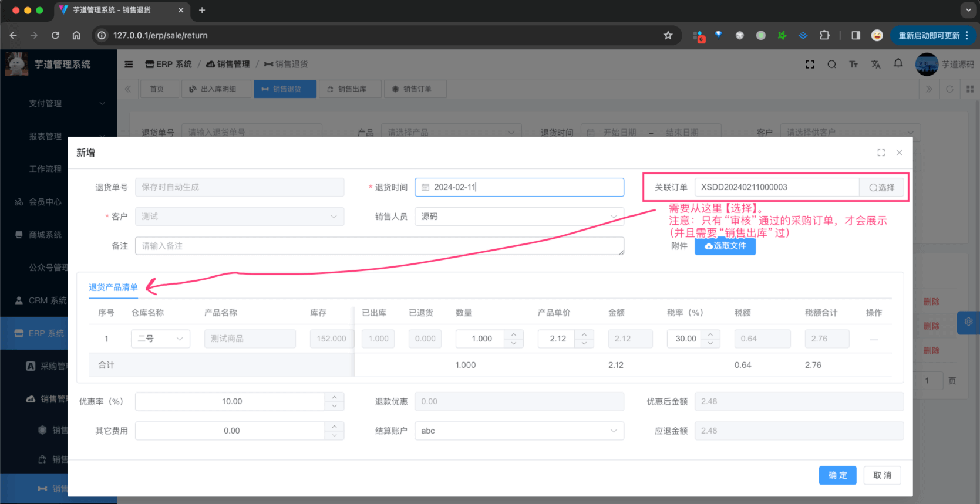Screen dimensions: 980x504
Task: Open the language translation icon
Action: pyautogui.click(x=875, y=65)
